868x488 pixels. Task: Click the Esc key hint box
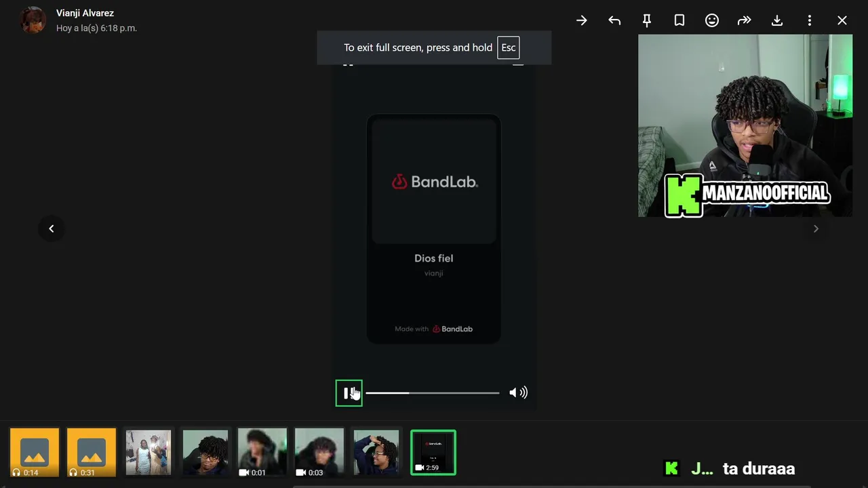[508, 47]
